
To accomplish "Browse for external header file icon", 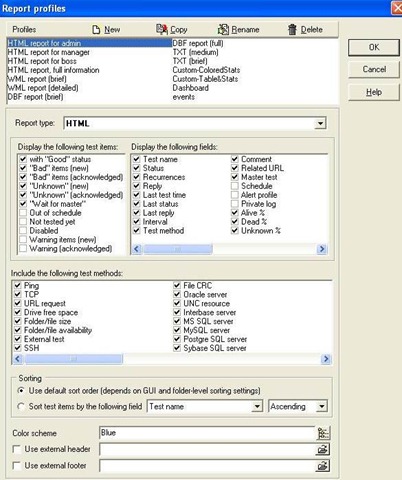I will [x=323, y=449].
